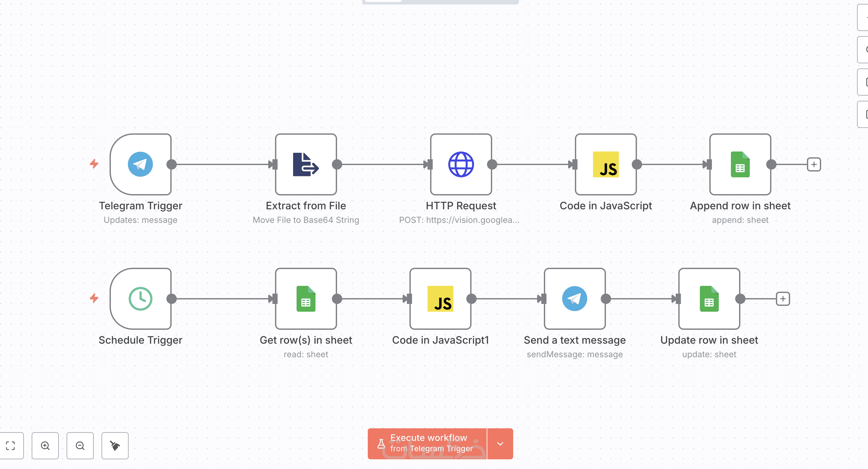The width and height of the screenshot is (868, 469).
Task: Click the Telegram Trigger output connector dot
Action: [x=172, y=164]
